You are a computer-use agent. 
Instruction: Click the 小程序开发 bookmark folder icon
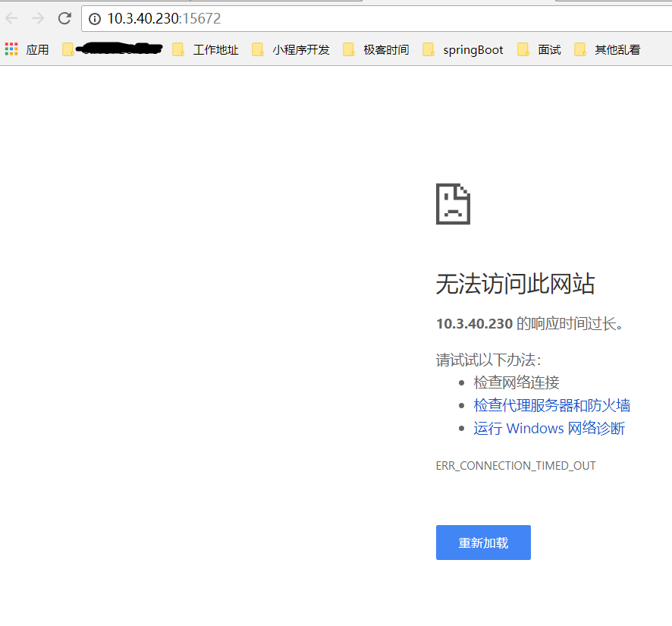point(258,49)
